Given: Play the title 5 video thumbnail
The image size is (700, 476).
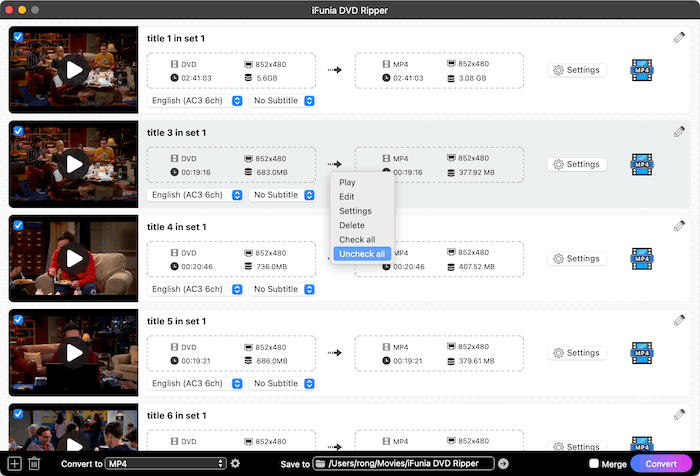Looking at the screenshot, I should [x=73, y=353].
